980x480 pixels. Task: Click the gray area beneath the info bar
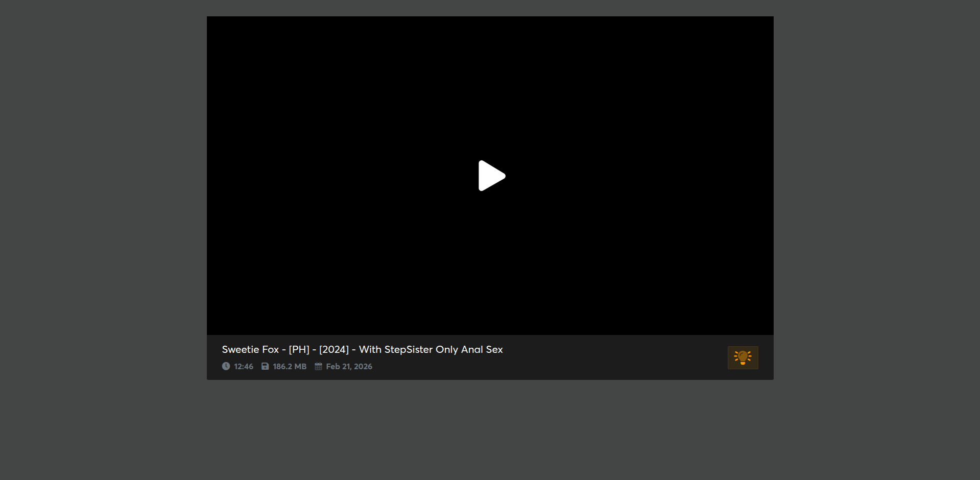(490, 429)
